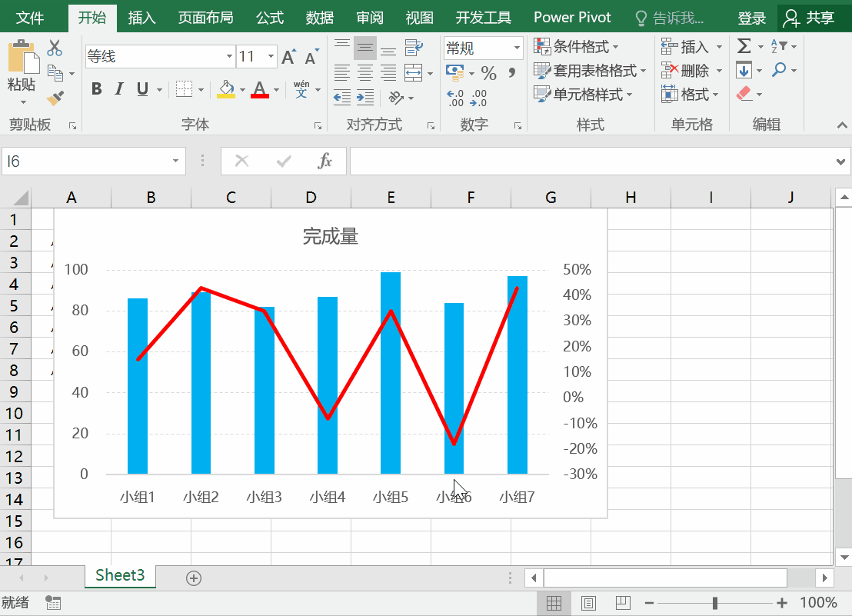Open font name dropdown
This screenshot has width=852, height=616.
[229, 56]
